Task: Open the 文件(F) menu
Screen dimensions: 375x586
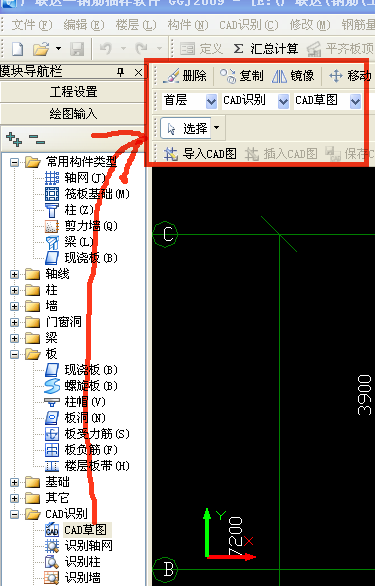Action: tap(32, 25)
